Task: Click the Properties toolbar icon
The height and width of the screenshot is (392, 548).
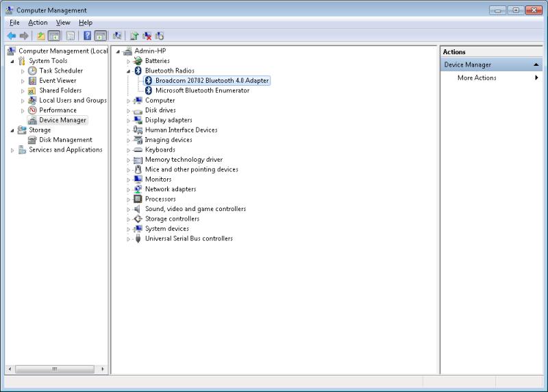Action: pyautogui.click(x=70, y=36)
